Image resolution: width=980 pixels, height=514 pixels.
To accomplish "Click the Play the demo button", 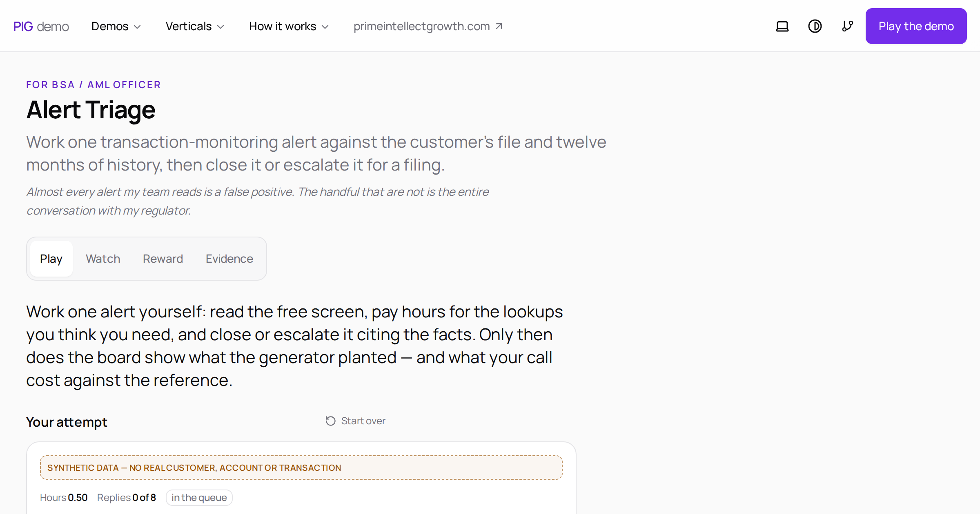I will pyautogui.click(x=916, y=26).
